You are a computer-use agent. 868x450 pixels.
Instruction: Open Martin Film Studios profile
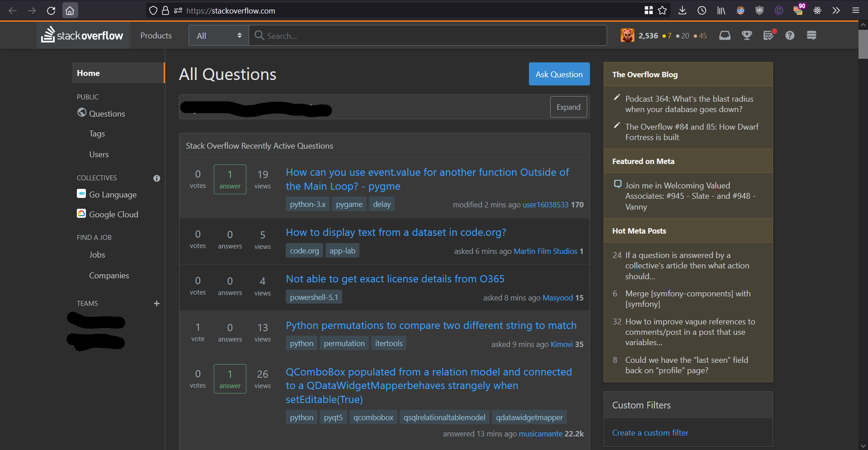(x=545, y=251)
